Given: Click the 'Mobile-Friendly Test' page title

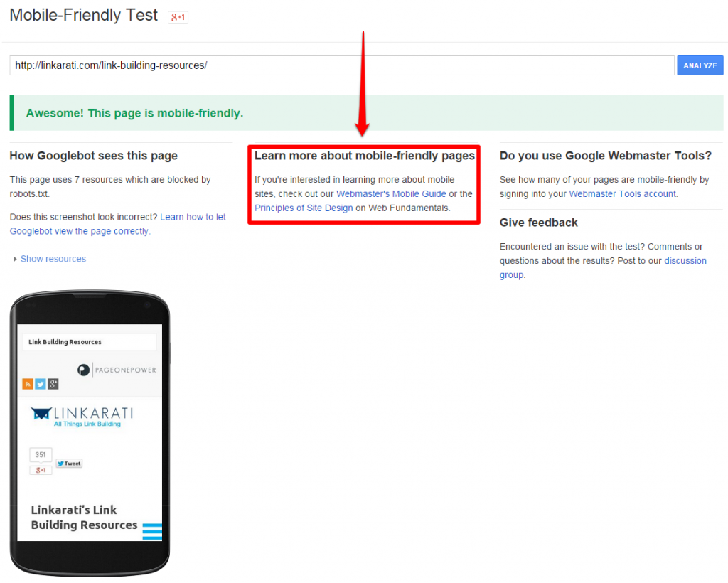Looking at the screenshot, I should coord(84,16).
